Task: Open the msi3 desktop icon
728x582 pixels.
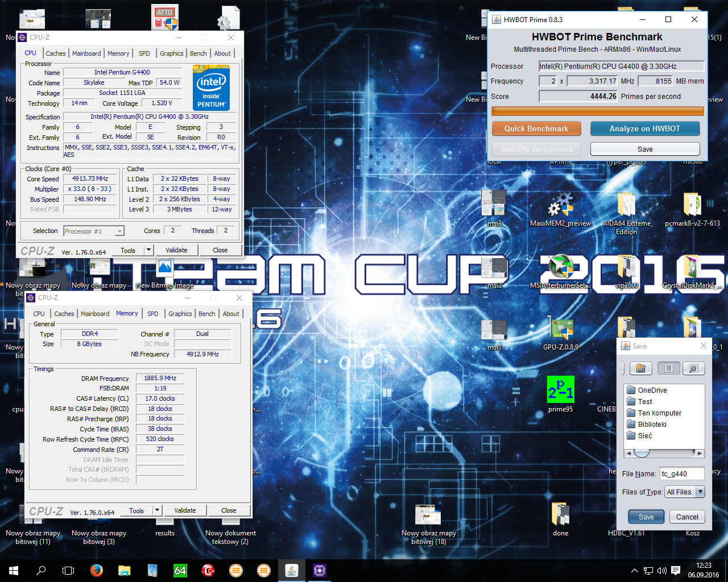Action: pos(494,208)
